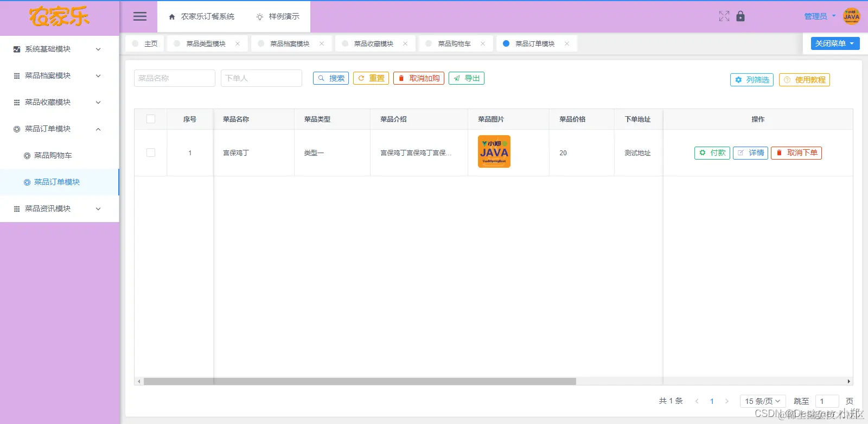Expand 系统基础模块 in sidebar

click(x=60, y=49)
